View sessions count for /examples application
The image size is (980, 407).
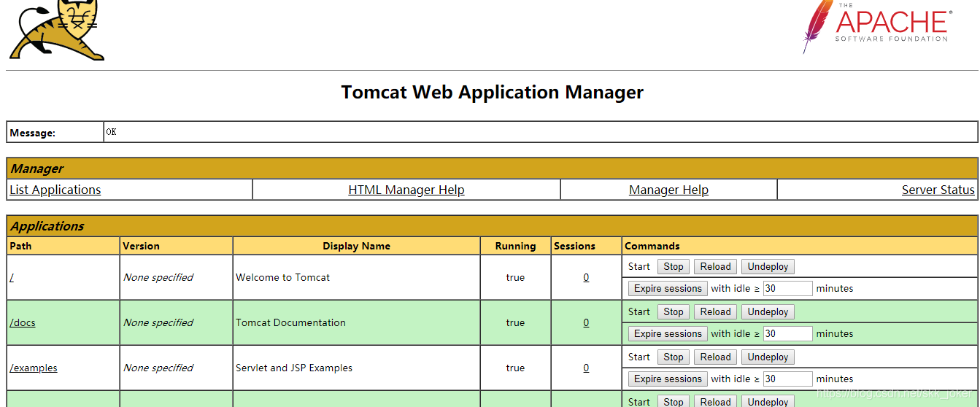[586, 368]
